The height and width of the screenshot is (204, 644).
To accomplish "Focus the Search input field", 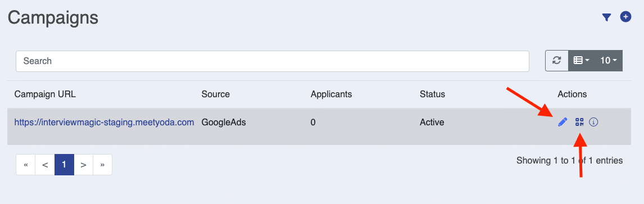I will 273,61.
